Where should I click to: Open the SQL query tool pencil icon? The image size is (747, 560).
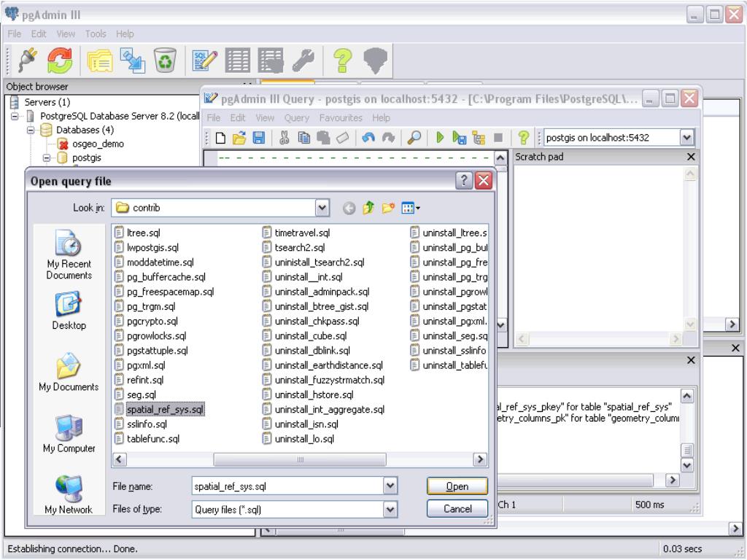coord(205,60)
